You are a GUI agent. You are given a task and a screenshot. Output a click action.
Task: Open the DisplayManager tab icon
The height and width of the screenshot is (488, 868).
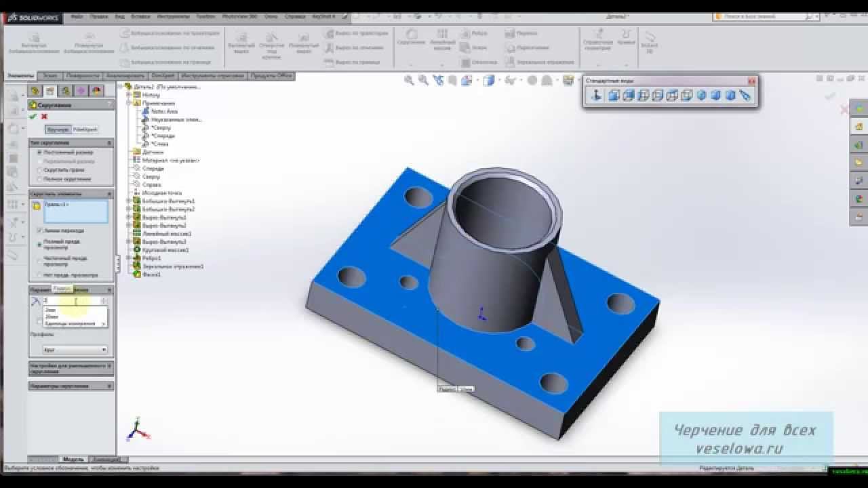[96, 91]
